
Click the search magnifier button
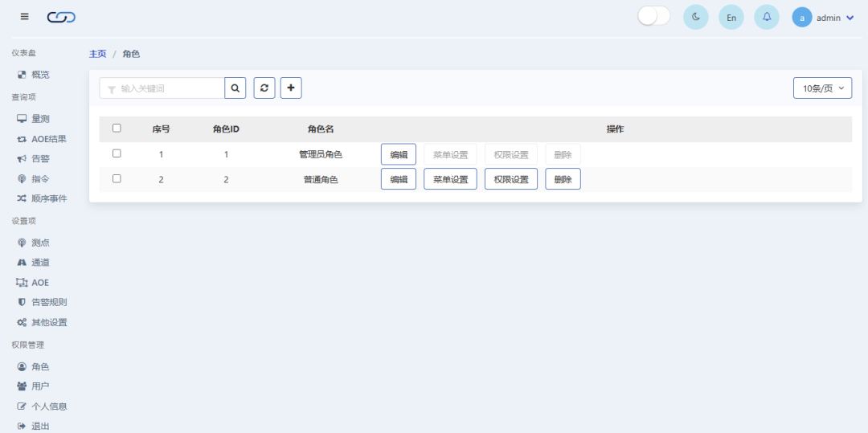click(x=235, y=88)
